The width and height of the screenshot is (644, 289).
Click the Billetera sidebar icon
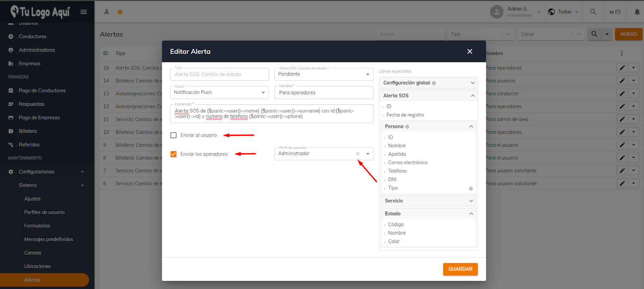(11, 131)
